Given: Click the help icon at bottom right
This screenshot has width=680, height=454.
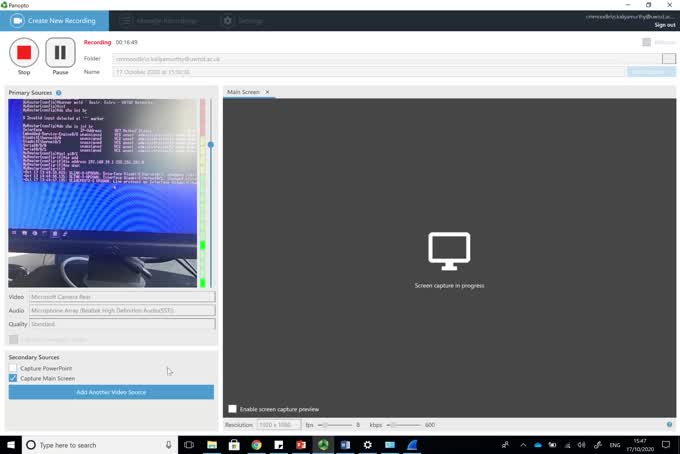Looking at the screenshot, I should [669, 425].
